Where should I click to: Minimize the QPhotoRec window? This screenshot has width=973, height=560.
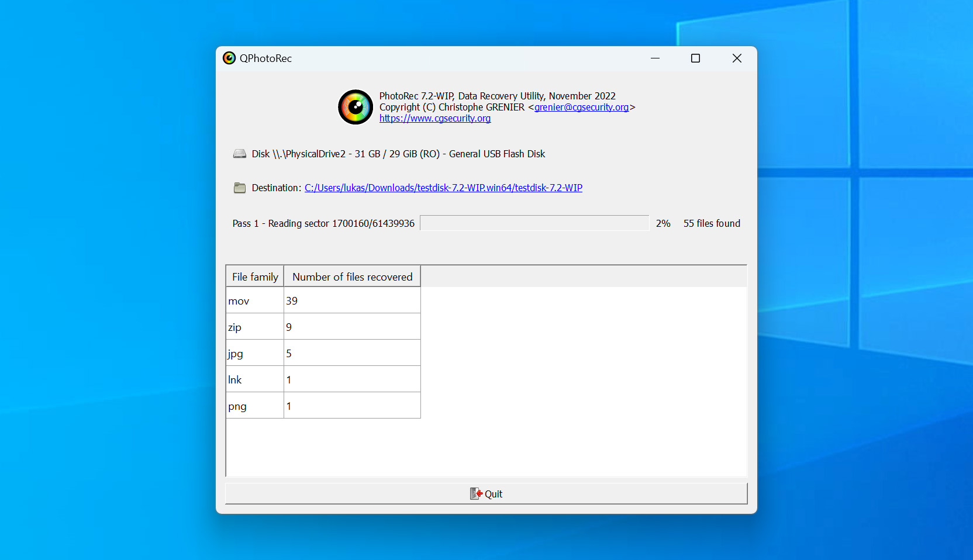pos(655,58)
